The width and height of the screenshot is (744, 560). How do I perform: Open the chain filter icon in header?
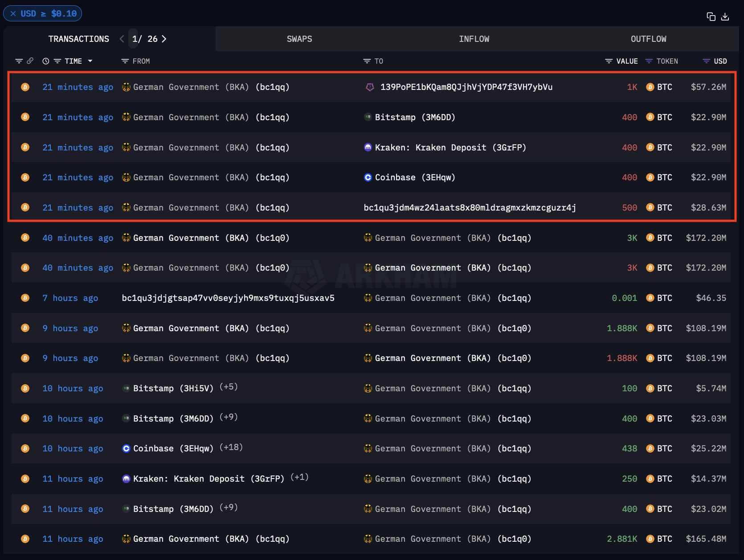19,61
